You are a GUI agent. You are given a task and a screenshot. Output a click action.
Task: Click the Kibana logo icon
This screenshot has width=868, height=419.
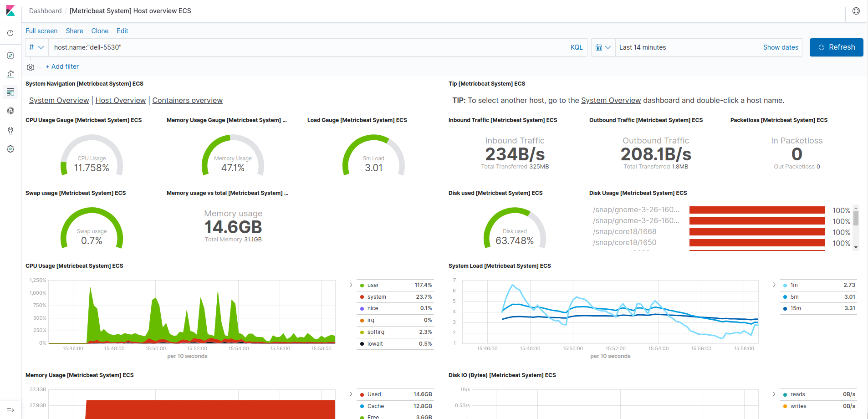pos(10,10)
